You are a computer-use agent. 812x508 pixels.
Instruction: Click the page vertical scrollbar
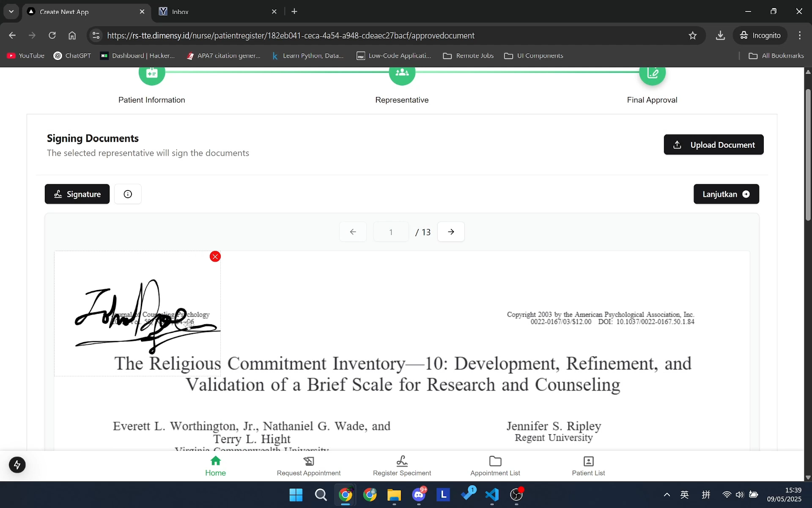click(808, 155)
